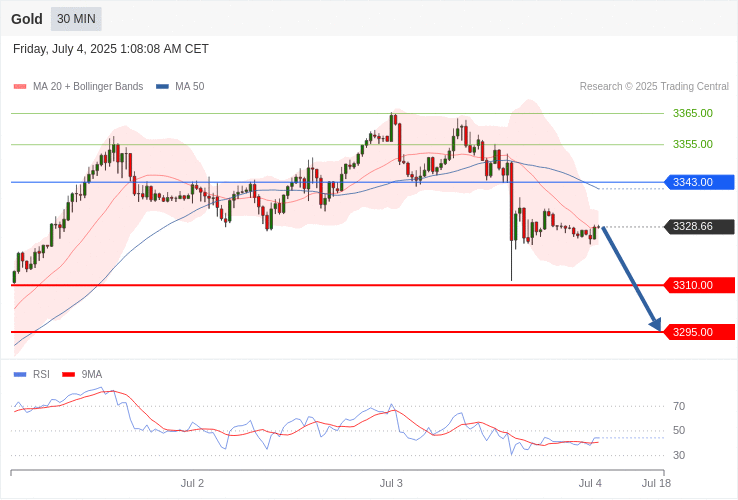Click the MA 20 + Bollinger Bands label

tap(88, 87)
